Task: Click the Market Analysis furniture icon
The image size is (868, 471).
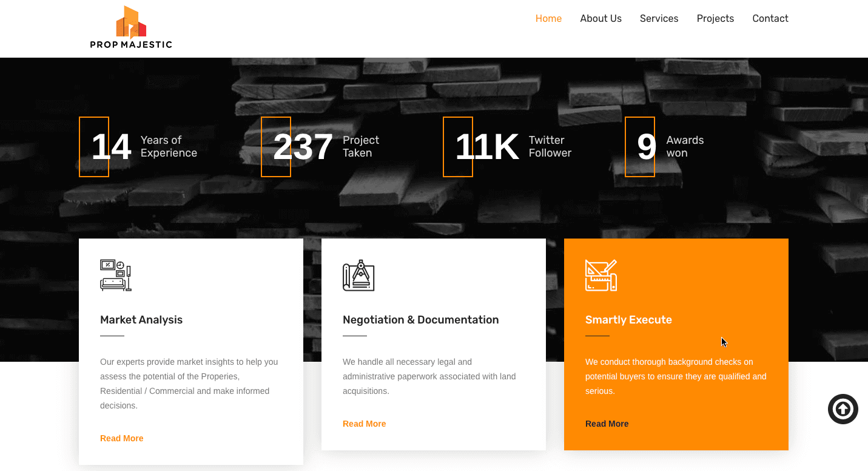Action: pos(115,276)
